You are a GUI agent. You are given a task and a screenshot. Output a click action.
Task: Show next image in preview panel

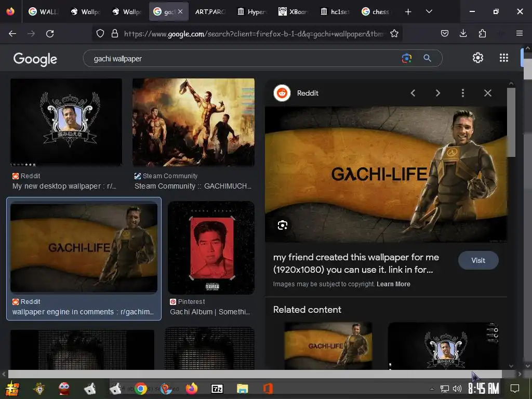(x=437, y=93)
